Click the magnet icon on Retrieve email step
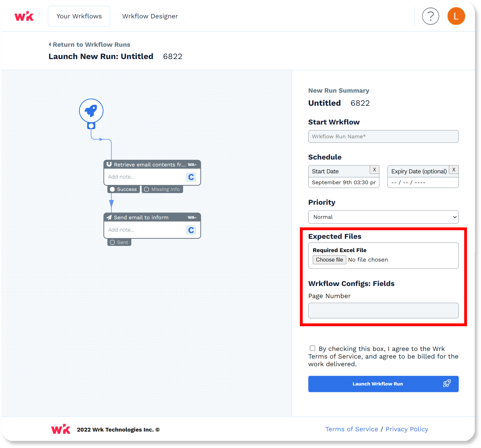The height and width of the screenshot is (448, 481). coord(109,164)
